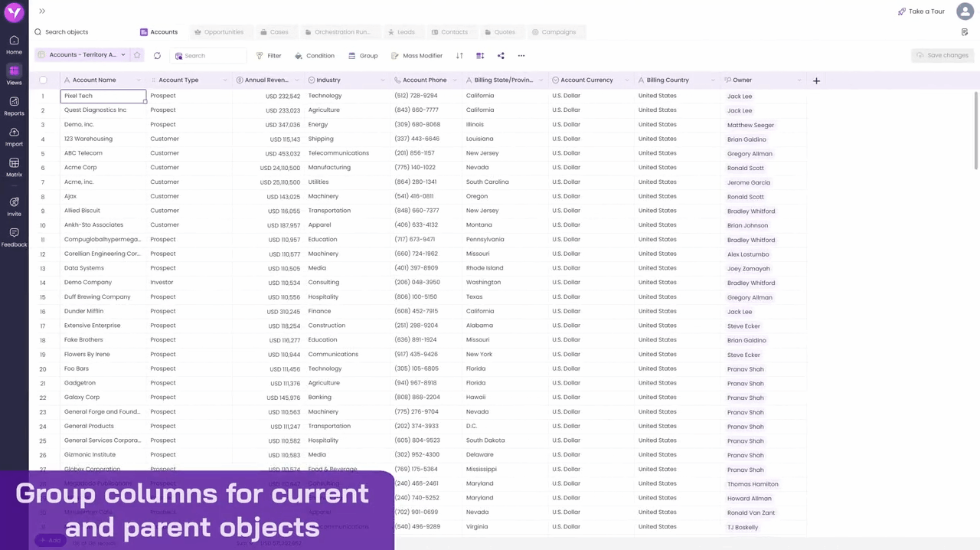Viewport: 980px width, 550px height.
Task: Expand the Accounts - Territory view dropdown
Action: (122, 55)
